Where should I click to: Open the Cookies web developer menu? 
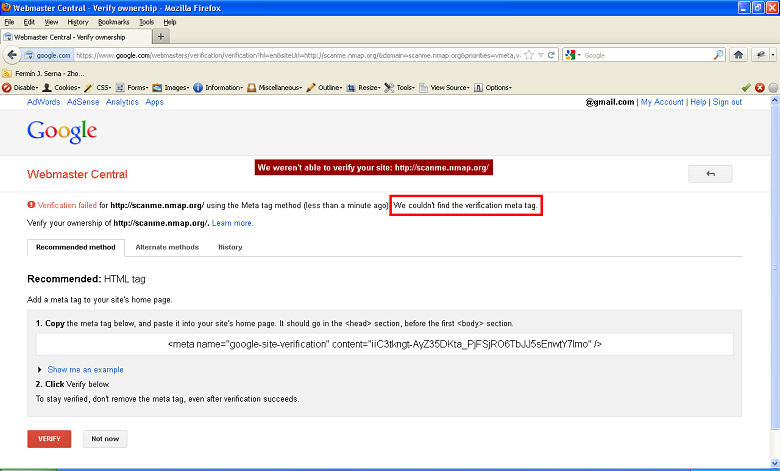61,88
